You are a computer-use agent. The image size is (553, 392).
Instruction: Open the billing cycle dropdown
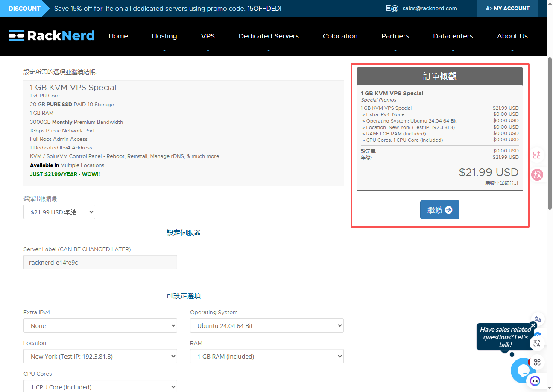(x=59, y=212)
